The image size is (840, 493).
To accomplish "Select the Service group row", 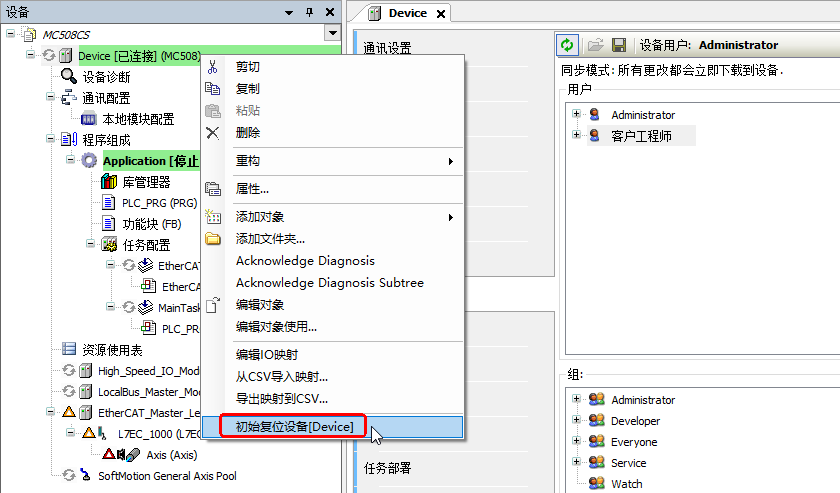I will [628, 462].
